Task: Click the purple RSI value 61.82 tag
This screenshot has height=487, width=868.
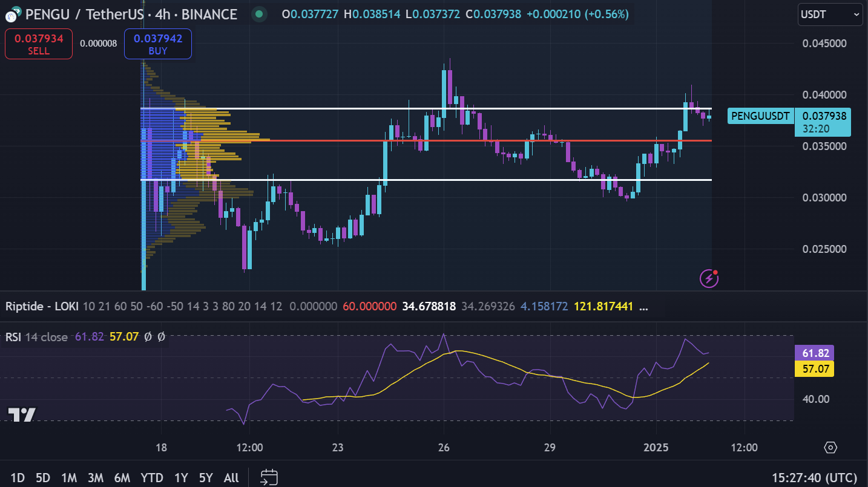Action: (814, 353)
